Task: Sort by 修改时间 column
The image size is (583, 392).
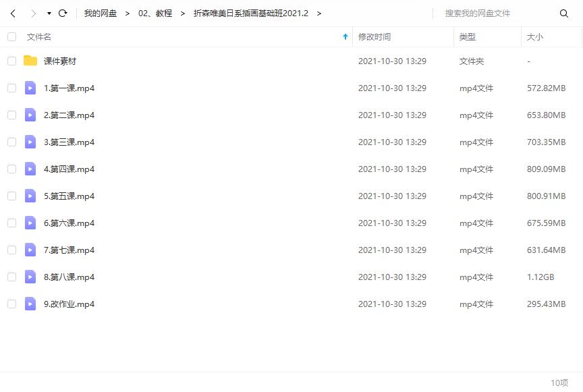Action: (374, 37)
